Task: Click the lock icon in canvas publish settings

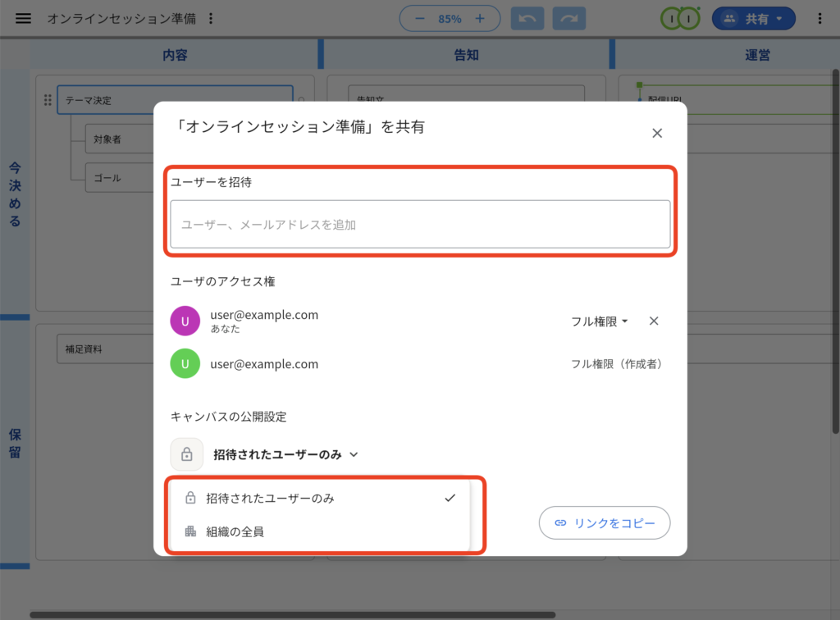Action: point(186,454)
